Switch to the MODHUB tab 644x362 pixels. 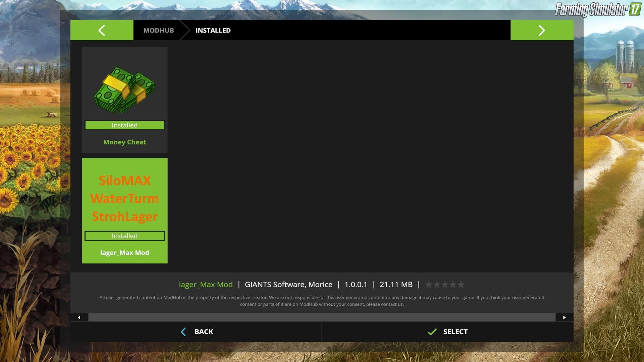pyautogui.click(x=158, y=30)
